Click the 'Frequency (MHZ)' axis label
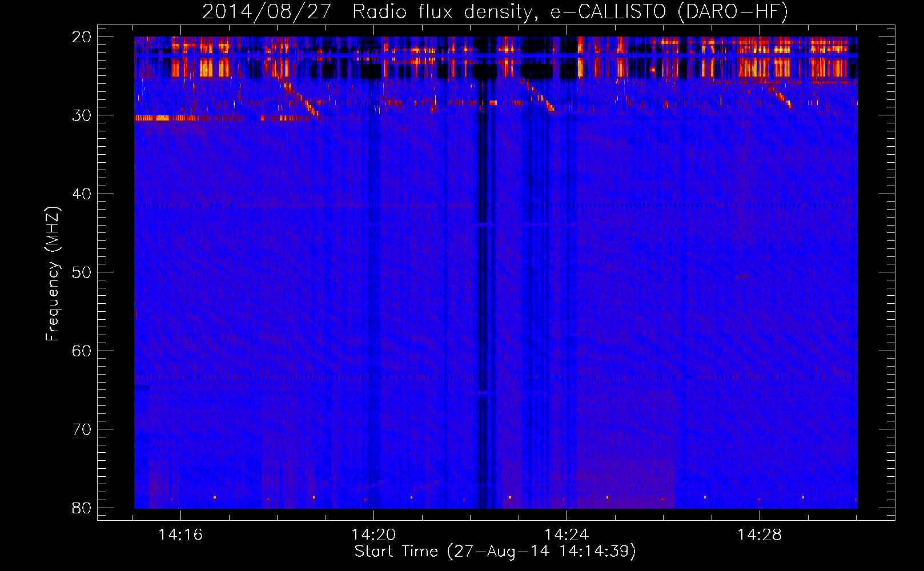Image resolution: width=924 pixels, height=571 pixels. [x=53, y=274]
